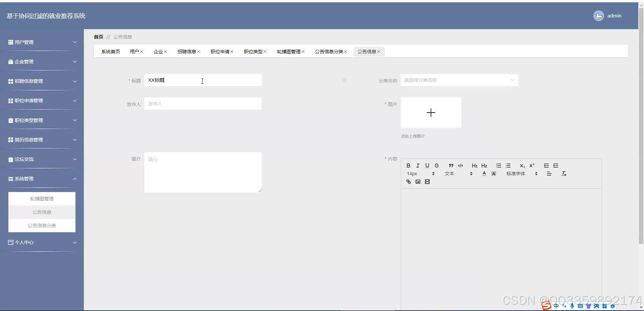Screen dimensions: 644x311
Task: Expand the 简历信息管理 sidebar menu
Action: [x=42, y=140]
